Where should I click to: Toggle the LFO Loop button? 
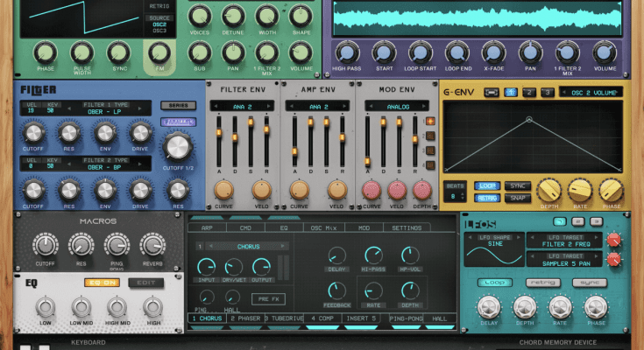pos(495,283)
